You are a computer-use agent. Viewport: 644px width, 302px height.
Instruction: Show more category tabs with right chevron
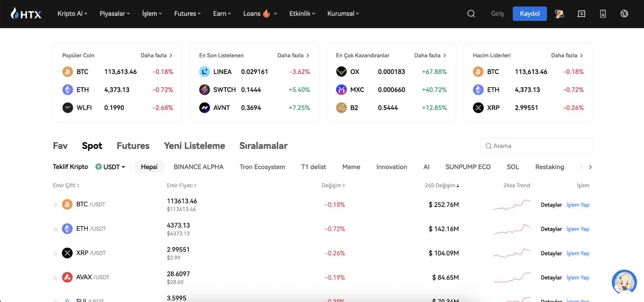590,167
